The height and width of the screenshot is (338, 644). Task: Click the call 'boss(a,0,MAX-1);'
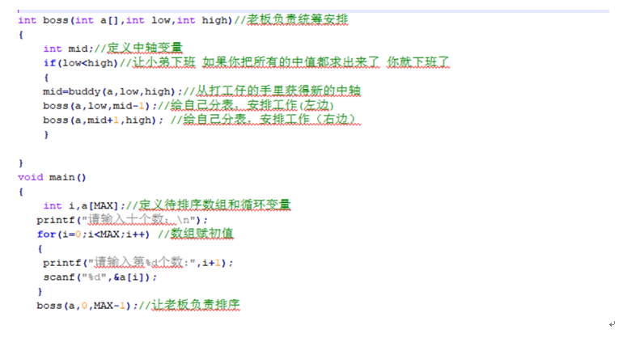[87, 306]
